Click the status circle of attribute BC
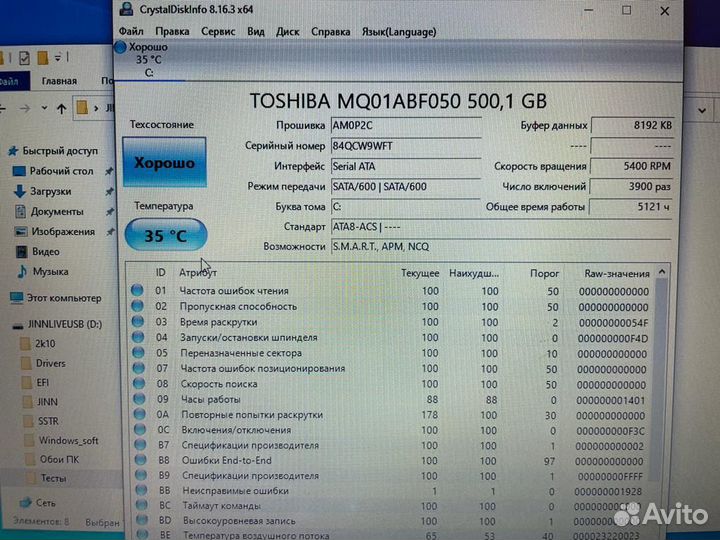This screenshot has height=540, width=720. (x=141, y=506)
